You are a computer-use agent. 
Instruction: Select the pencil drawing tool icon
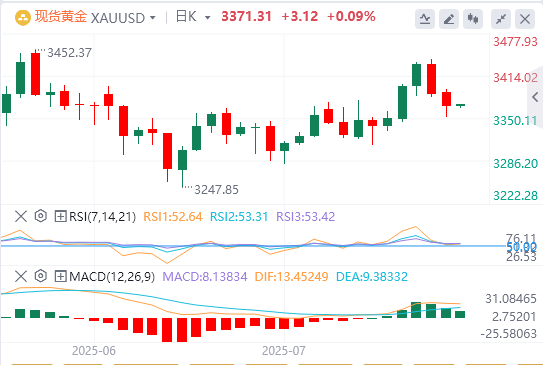point(449,19)
